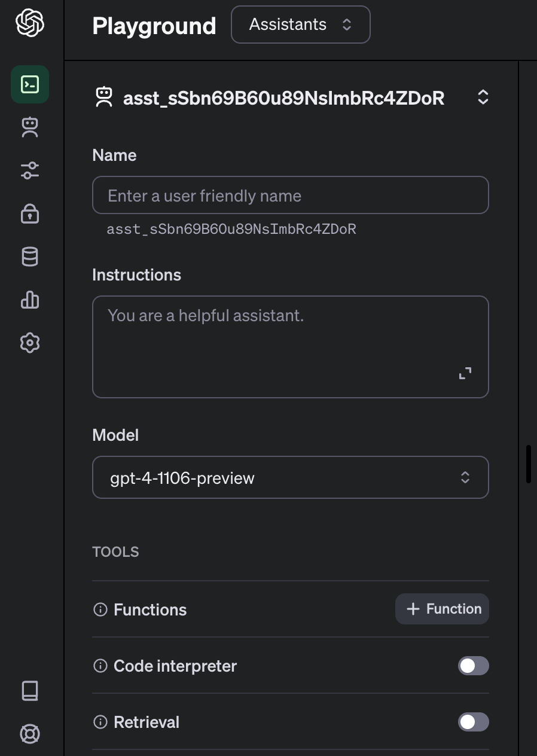Click the Name input field

[291, 195]
